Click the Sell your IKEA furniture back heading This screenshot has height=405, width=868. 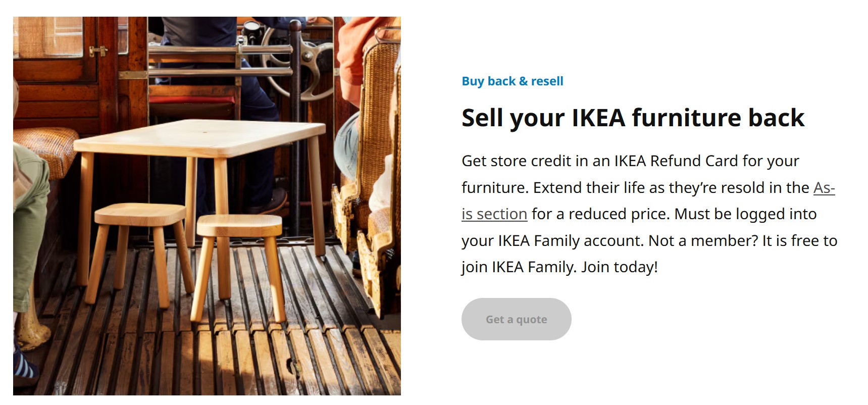632,118
